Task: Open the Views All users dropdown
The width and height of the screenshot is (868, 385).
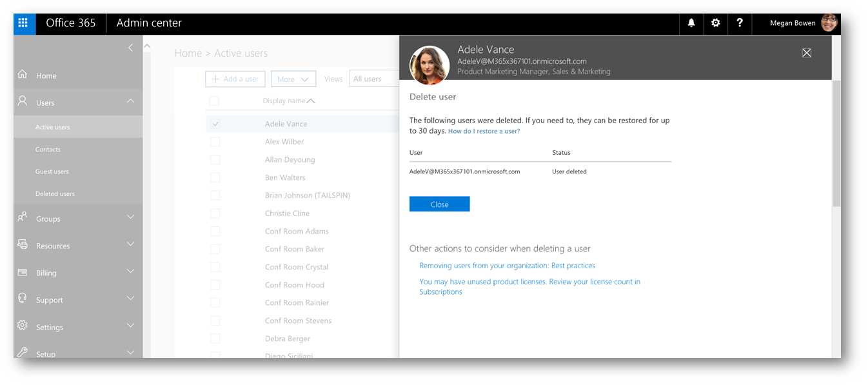Action: click(x=375, y=79)
